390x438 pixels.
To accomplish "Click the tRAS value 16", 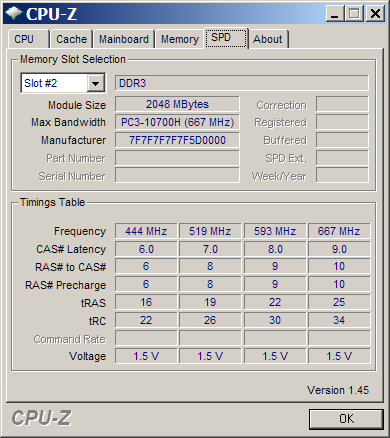I will (146, 302).
